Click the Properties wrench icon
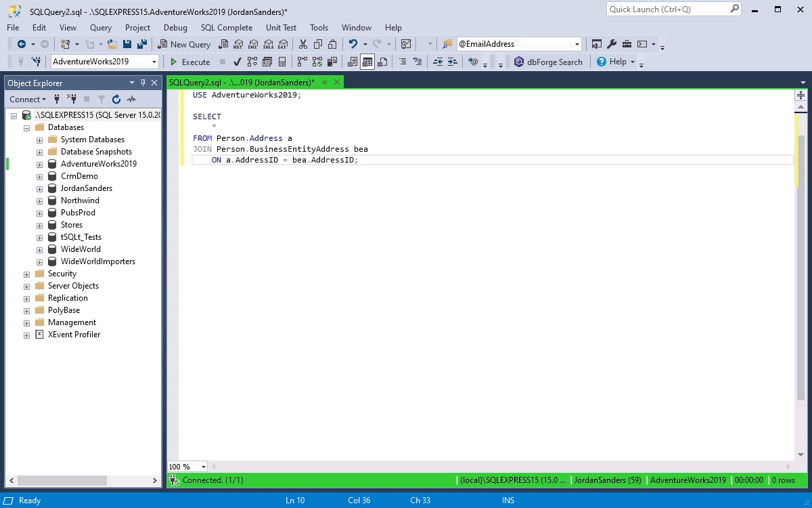The image size is (812, 508). pyautogui.click(x=612, y=44)
